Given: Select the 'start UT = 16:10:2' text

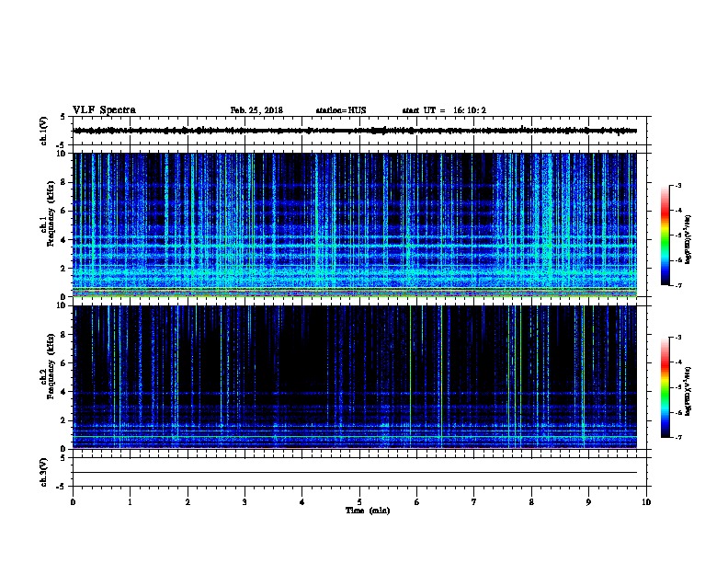Looking at the screenshot, I should [x=444, y=110].
